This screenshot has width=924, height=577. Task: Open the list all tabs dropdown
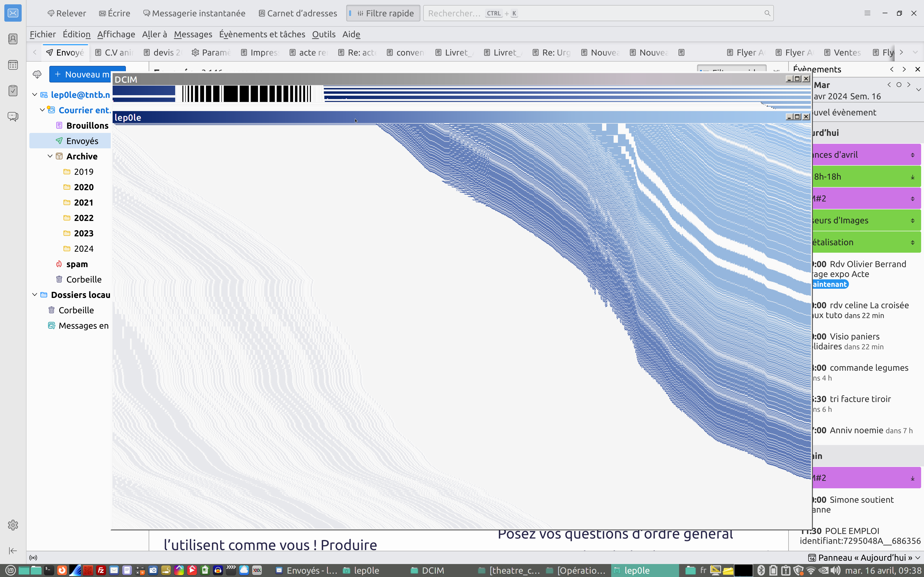(915, 52)
